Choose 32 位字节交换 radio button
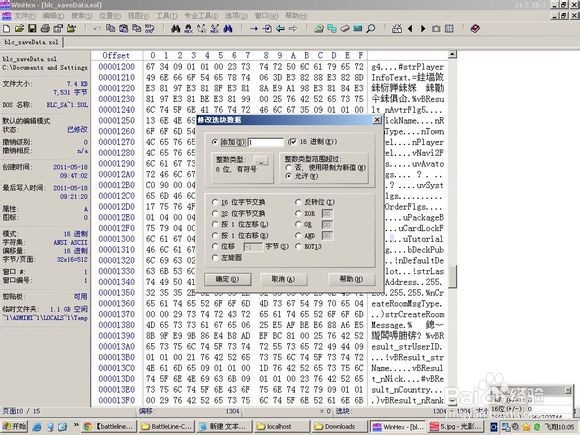Screen dimensions: 580x435 point(215,213)
